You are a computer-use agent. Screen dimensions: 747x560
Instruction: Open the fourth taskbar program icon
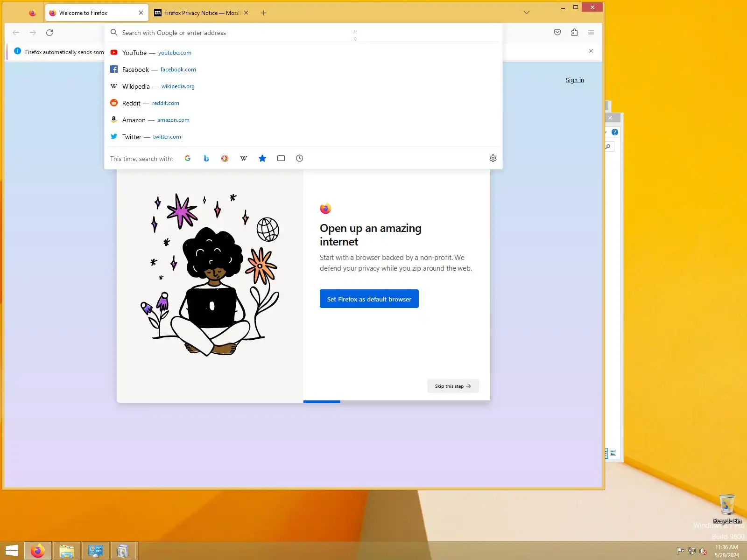tap(123, 551)
